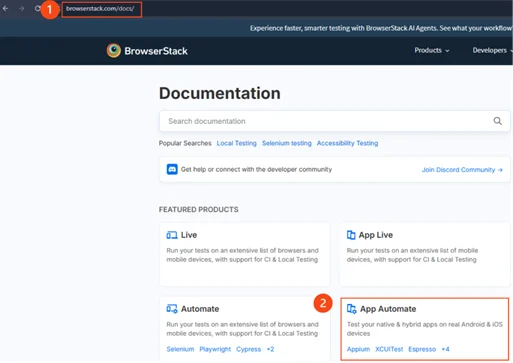
Task: Open the App Automate title
Action: (388, 309)
